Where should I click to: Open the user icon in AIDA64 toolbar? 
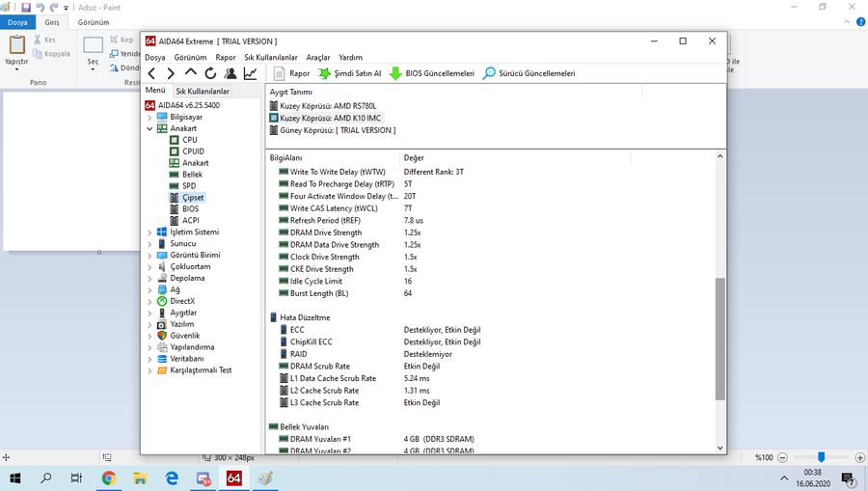231,73
